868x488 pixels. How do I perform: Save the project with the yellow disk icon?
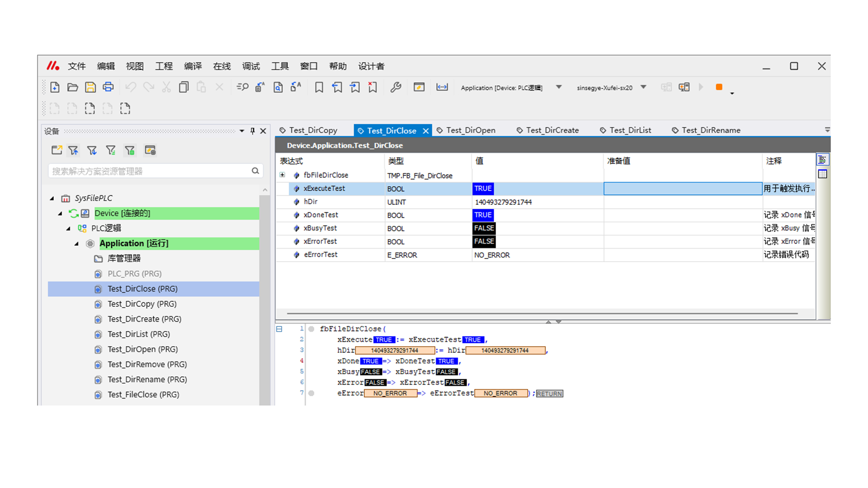(90, 87)
